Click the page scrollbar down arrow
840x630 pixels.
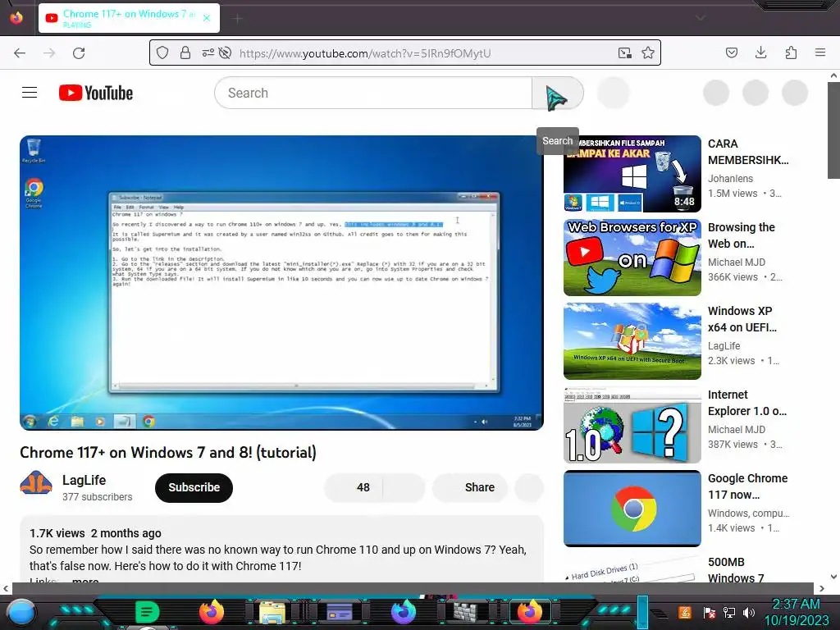coord(833,577)
